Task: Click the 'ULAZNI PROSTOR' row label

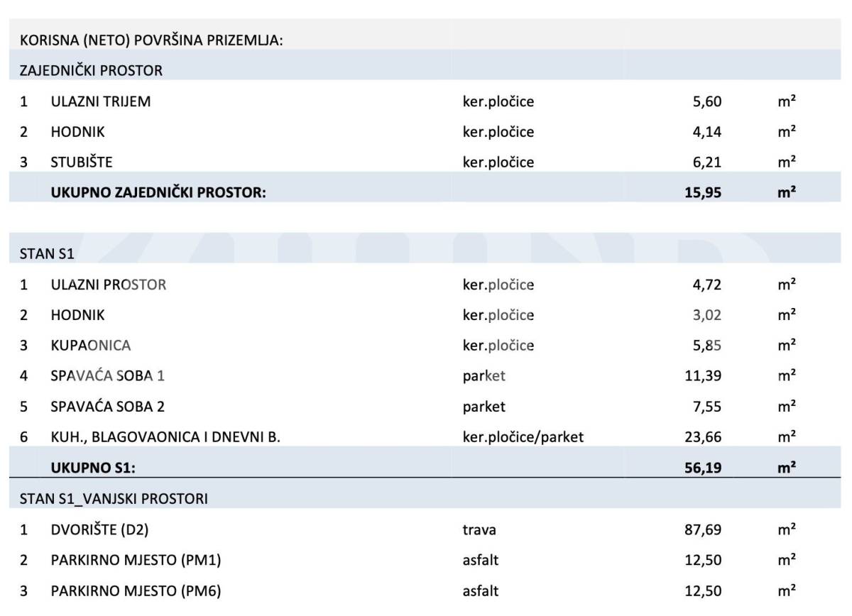Action: pos(109,285)
